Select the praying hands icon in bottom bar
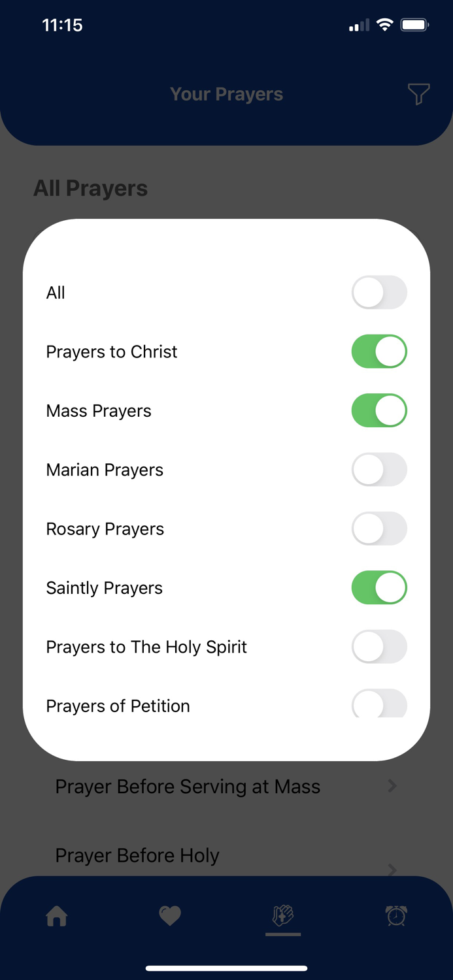This screenshot has height=980, width=453. coord(283,917)
